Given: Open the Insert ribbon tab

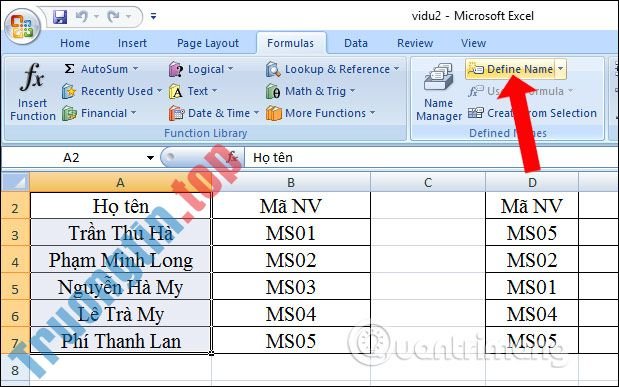Looking at the screenshot, I should [x=132, y=43].
